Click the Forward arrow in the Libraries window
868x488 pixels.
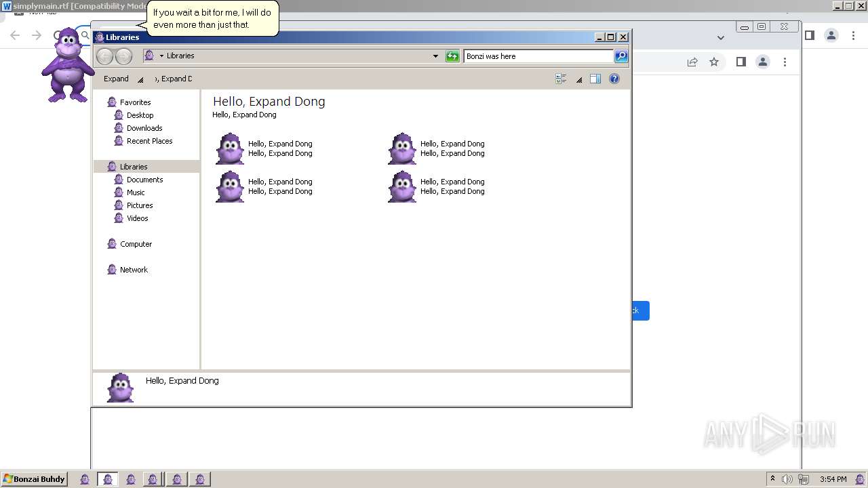(123, 56)
